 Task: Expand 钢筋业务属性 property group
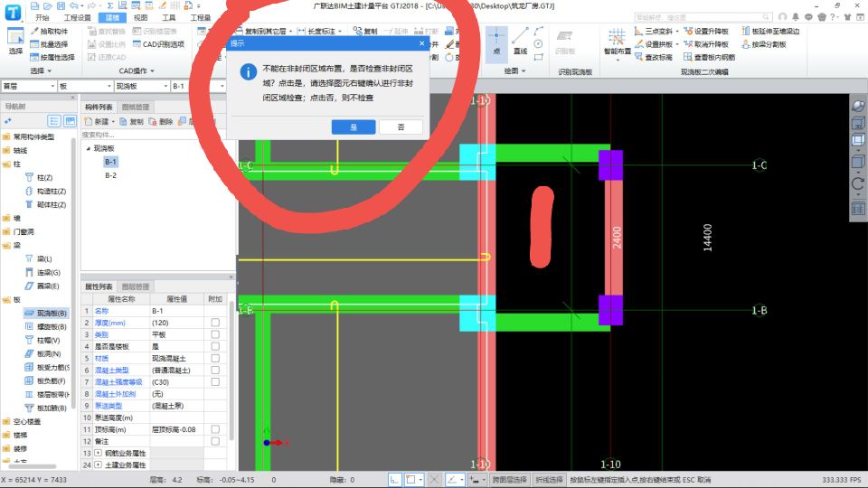(98, 453)
